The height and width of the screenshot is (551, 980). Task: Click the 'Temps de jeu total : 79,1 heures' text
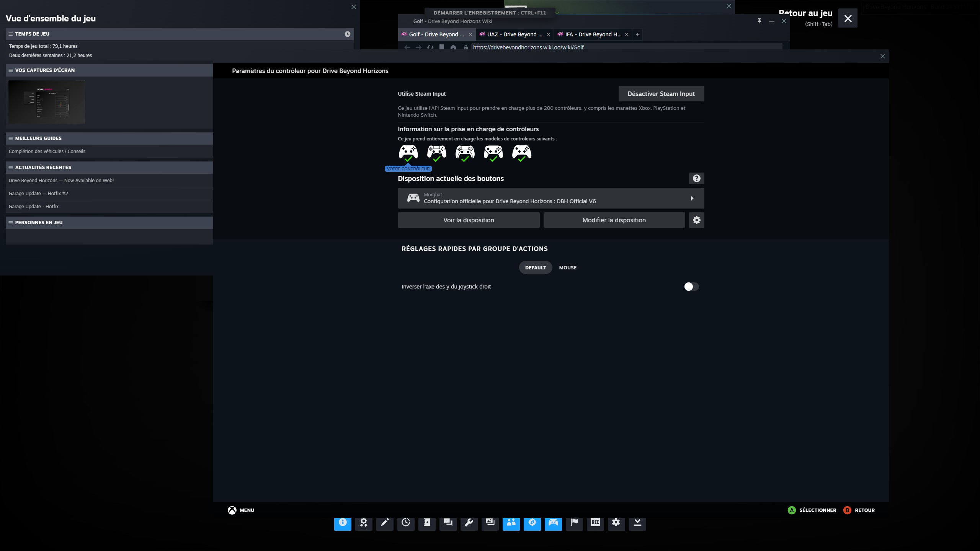point(43,46)
